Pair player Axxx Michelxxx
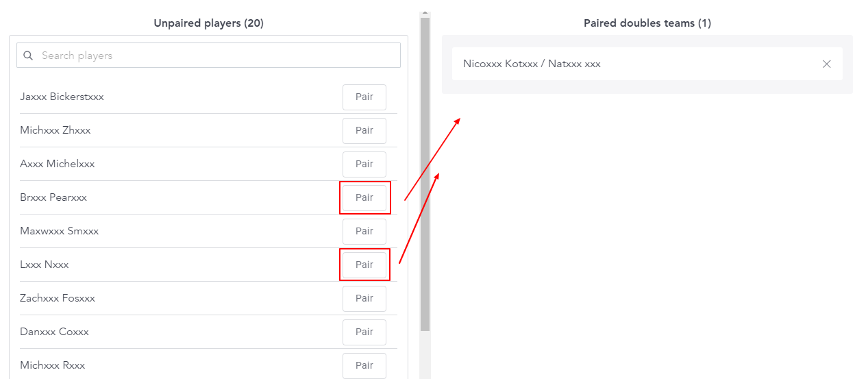The image size is (868, 379). coord(364,164)
